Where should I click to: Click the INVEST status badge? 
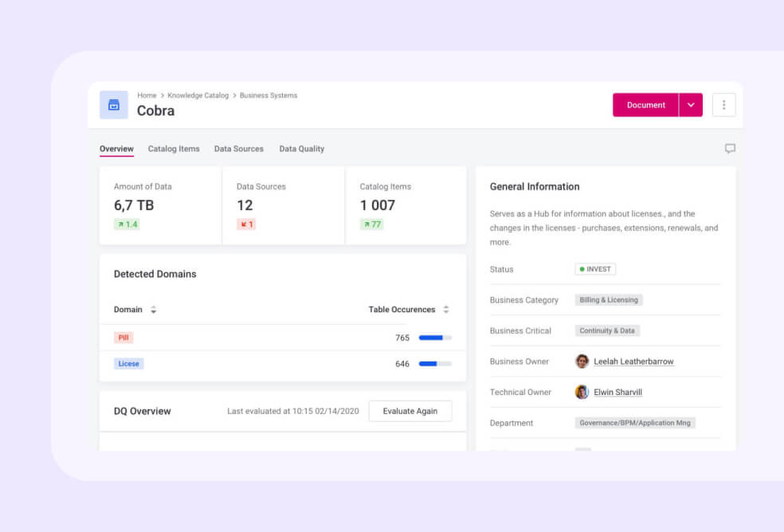594,269
